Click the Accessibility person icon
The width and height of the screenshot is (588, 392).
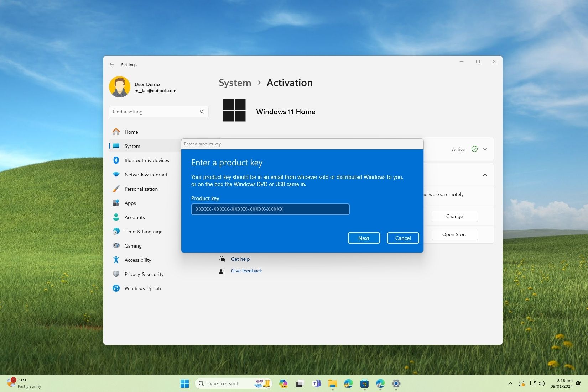click(x=116, y=260)
